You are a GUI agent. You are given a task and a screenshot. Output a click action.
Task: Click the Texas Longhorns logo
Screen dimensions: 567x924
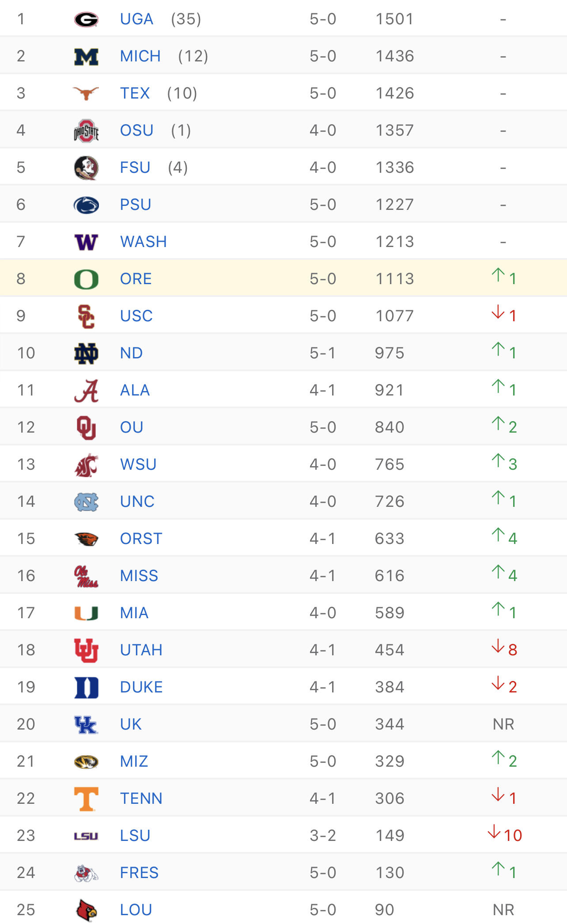(x=86, y=93)
